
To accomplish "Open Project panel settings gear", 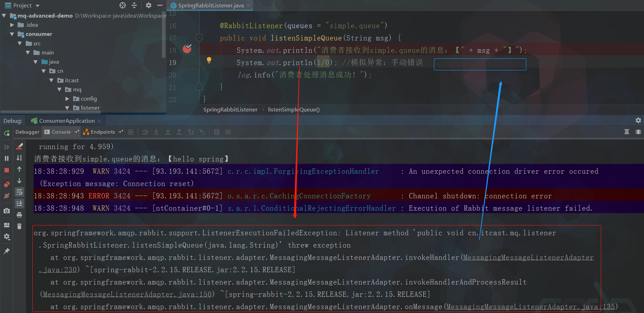I will [x=149, y=5].
